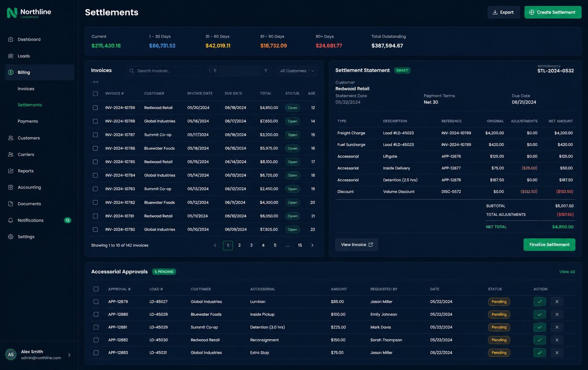This screenshot has height=370, width=588.
Task: Click View Invoice button
Action: [356, 244]
